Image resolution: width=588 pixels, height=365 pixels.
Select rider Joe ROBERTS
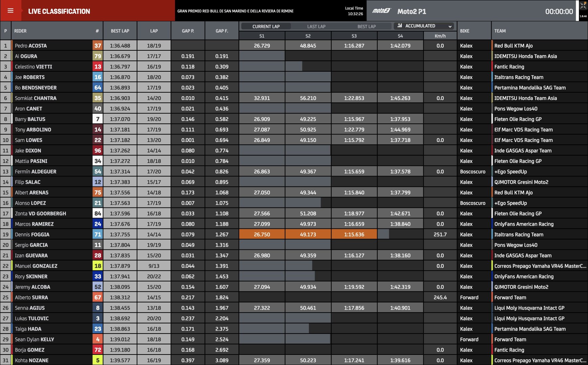(30, 77)
